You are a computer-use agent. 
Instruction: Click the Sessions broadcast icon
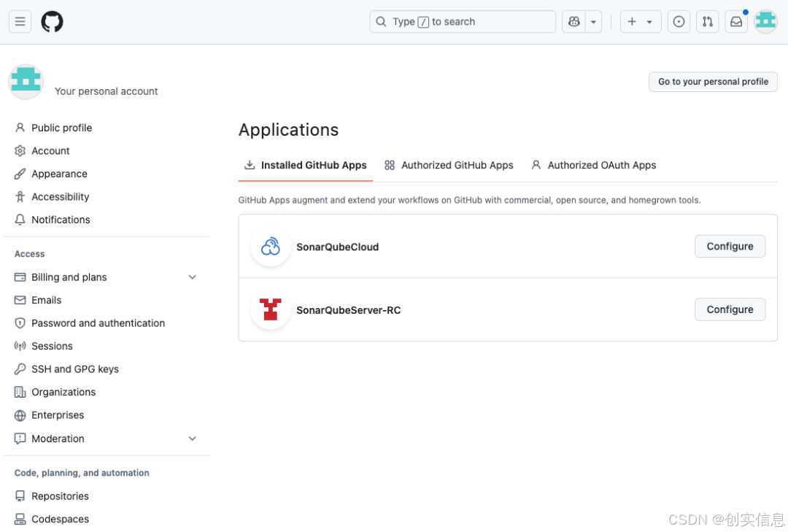(20, 346)
